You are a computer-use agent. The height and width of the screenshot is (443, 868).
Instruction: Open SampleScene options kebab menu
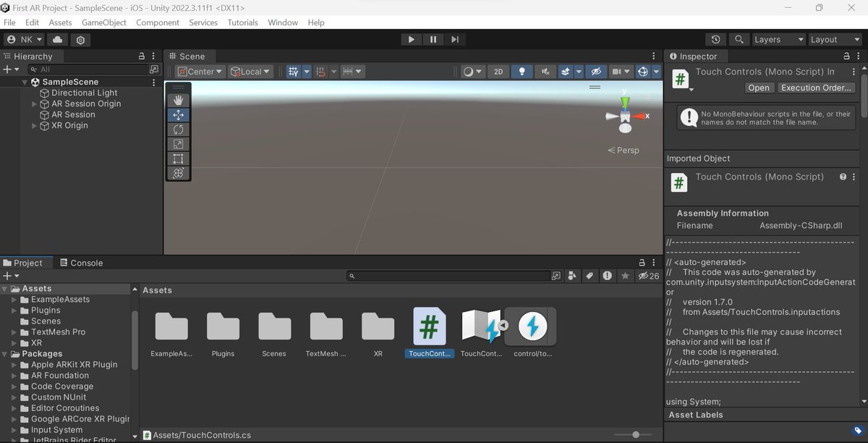click(x=153, y=82)
